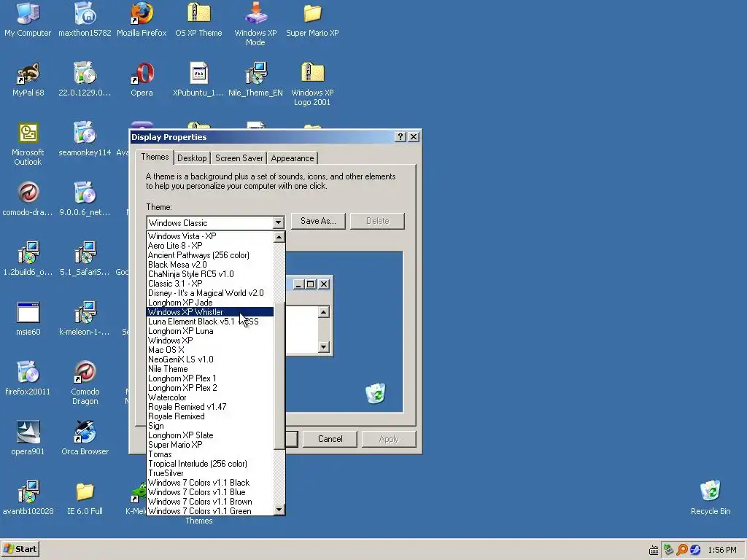
Task: Select Classic 3.1 - XP theme
Action: coord(210,284)
